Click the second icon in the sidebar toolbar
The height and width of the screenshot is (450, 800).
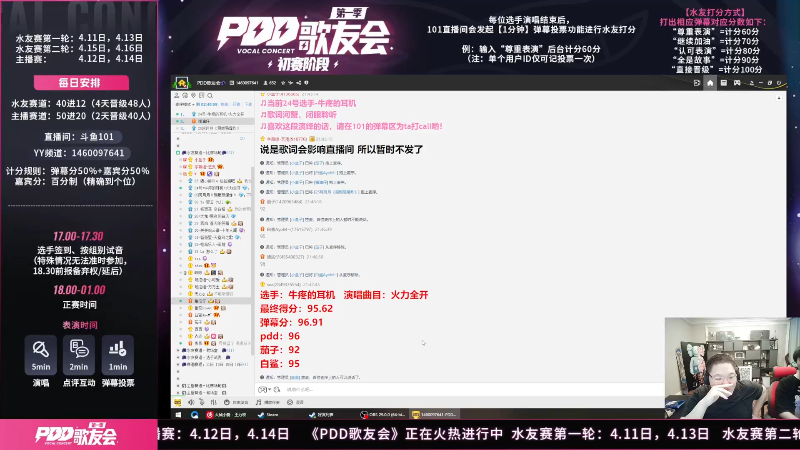tap(185, 95)
